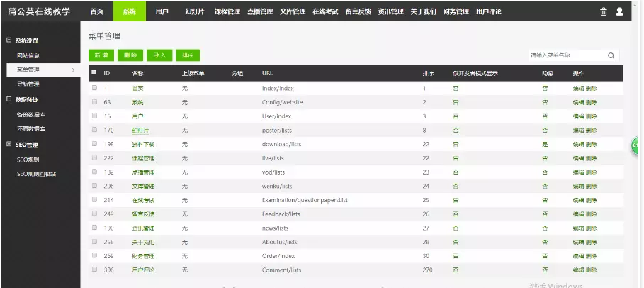Click the search magnifier icon
Image resolution: width=644 pixels, height=288 pixels.
[x=611, y=55]
